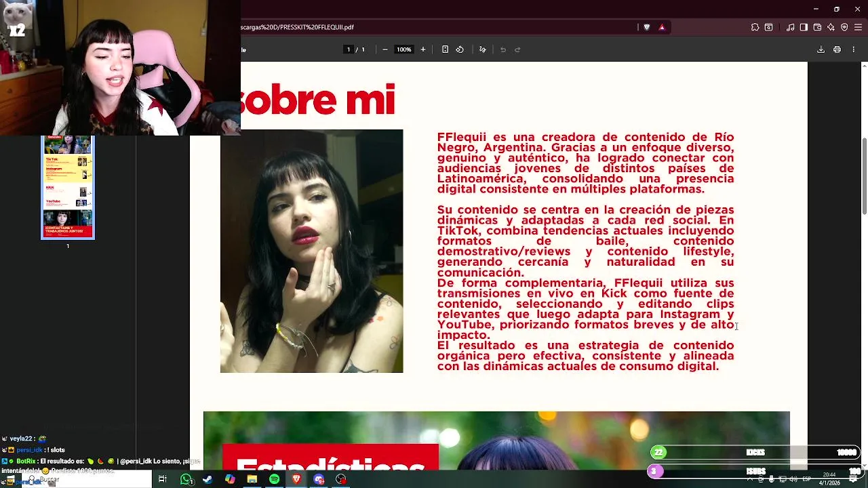Image resolution: width=868 pixels, height=488 pixels.
Task: Zoom out with the minus button
Action: coord(385,49)
